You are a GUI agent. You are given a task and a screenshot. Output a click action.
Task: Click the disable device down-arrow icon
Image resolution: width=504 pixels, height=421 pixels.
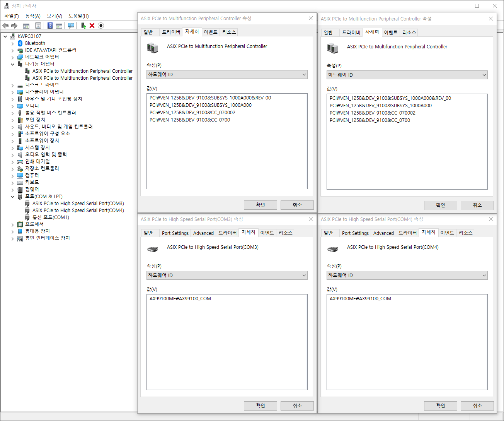pyautogui.click(x=101, y=26)
